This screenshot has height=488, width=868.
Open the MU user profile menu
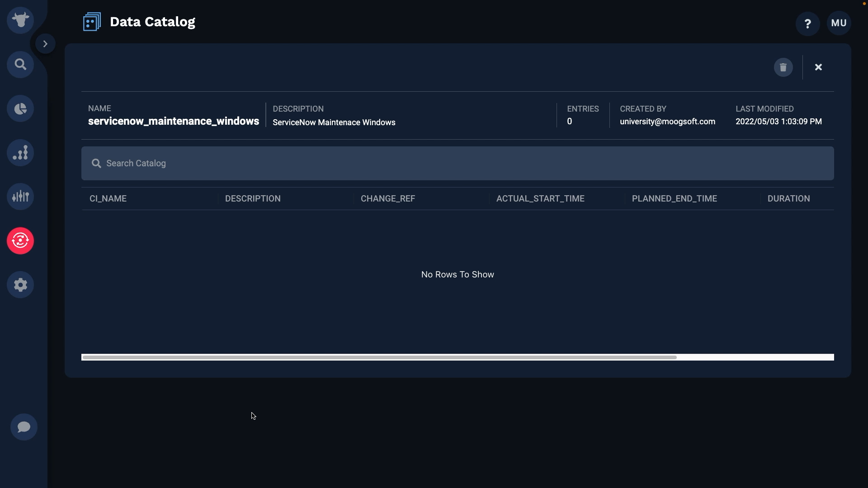tap(839, 23)
